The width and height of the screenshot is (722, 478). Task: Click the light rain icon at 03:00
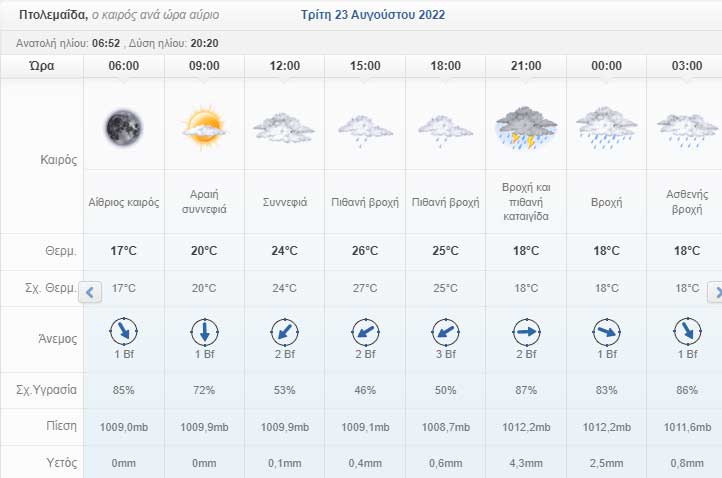(687, 131)
